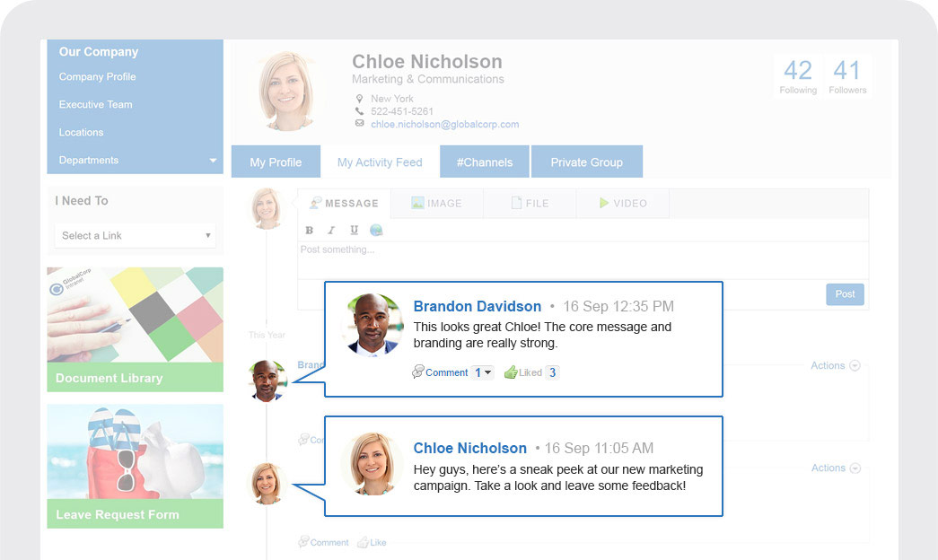The image size is (938, 560).
Task: Click the thumbs-up Liked icon on Brandon's post
Action: [510, 372]
